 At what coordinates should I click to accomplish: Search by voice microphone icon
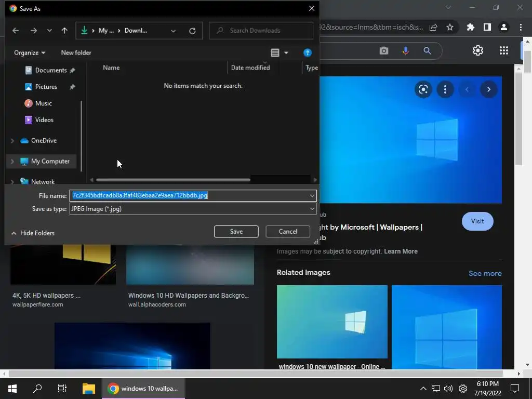pos(405,51)
